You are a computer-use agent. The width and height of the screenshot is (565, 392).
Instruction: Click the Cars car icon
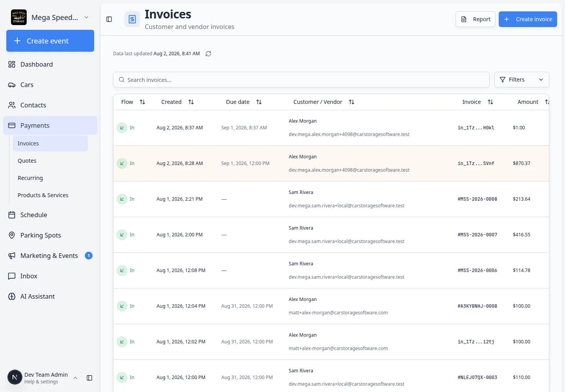12,85
